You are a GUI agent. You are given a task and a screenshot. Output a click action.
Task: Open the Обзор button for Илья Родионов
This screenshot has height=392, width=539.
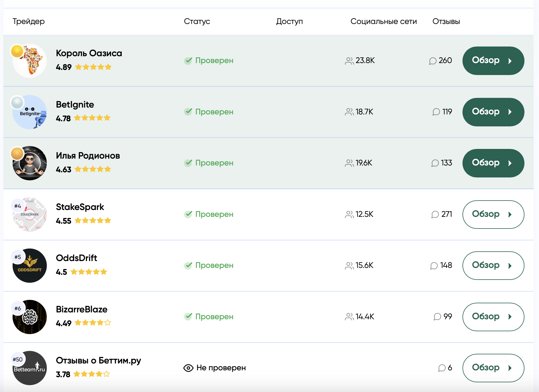pos(493,163)
